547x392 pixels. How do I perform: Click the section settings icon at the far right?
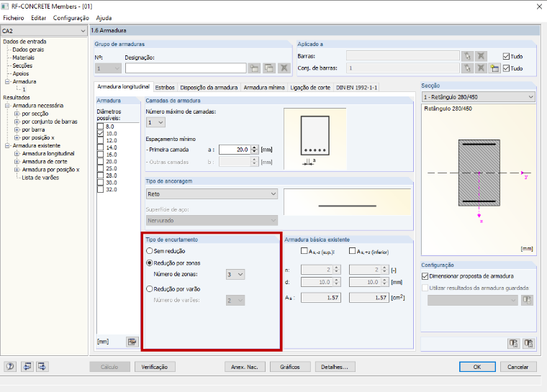[528, 344]
